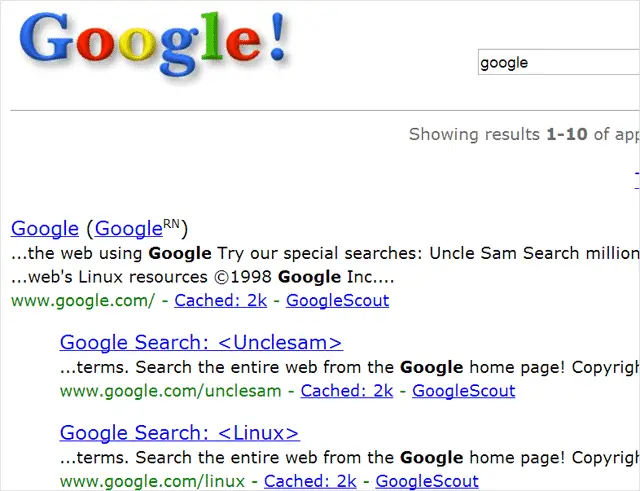Click the green www.google.com/unclesam URL text
This screenshot has height=491, width=640.
pyautogui.click(x=171, y=391)
